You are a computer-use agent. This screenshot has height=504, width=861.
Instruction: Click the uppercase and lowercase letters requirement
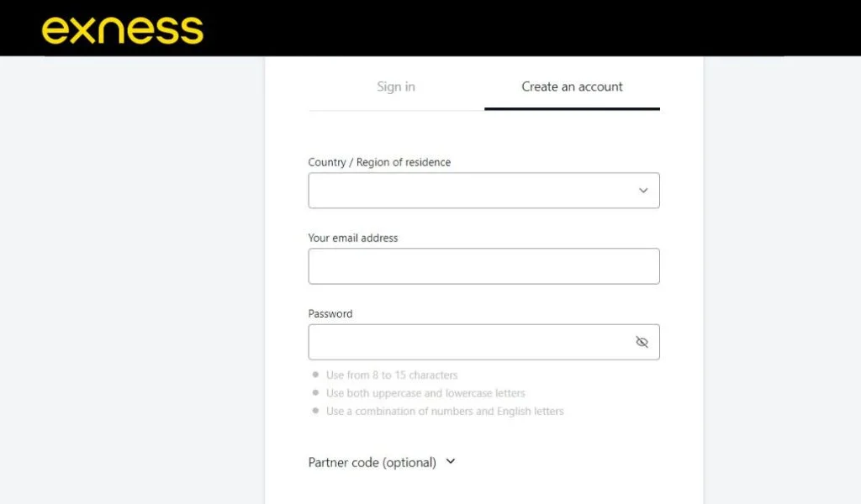(425, 393)
